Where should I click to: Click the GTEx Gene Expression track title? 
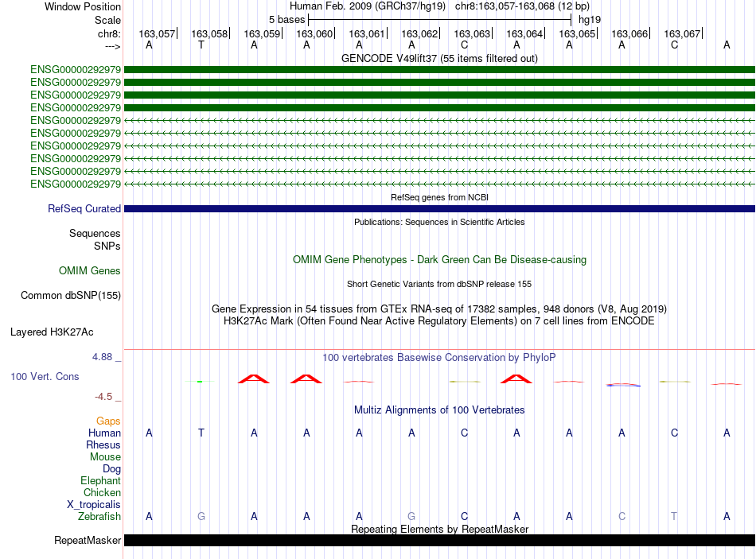[x=439, y=309]
